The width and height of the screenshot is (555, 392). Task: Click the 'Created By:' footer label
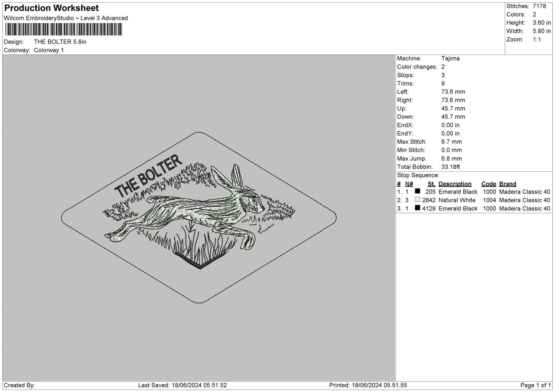(19, 385)
